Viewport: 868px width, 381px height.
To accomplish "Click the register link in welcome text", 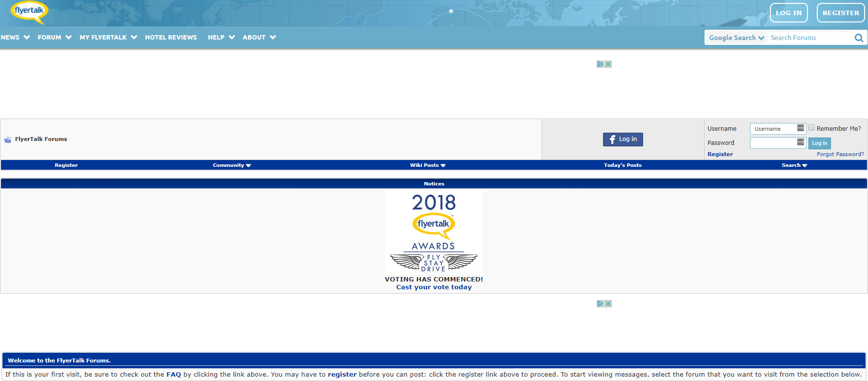I will click(342, 375).
